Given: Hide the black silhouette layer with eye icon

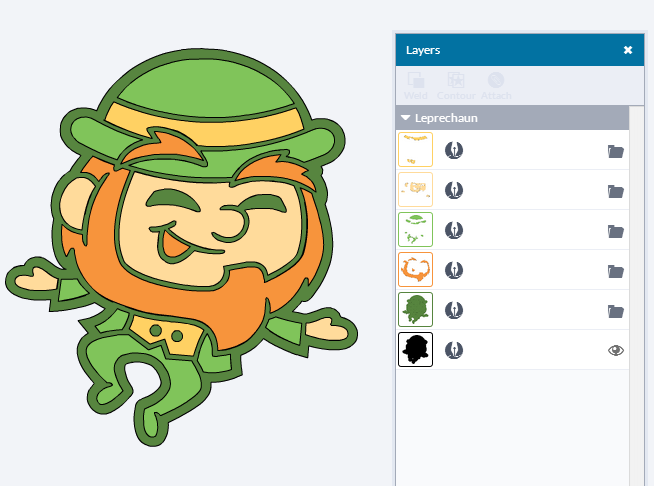Looking at the screenshot, I should point(616,350).
